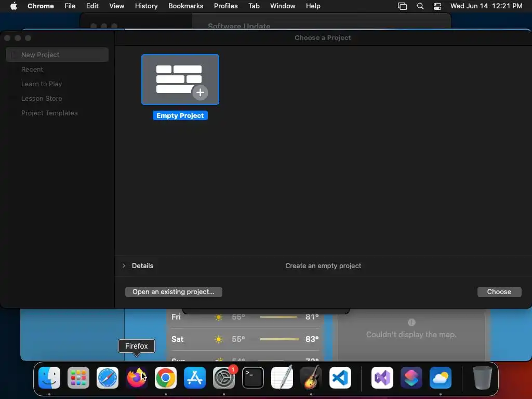Click Open an existing project button
Image resolution: width=532 pixels, height=399 pixels.
(x=174, y=292)
